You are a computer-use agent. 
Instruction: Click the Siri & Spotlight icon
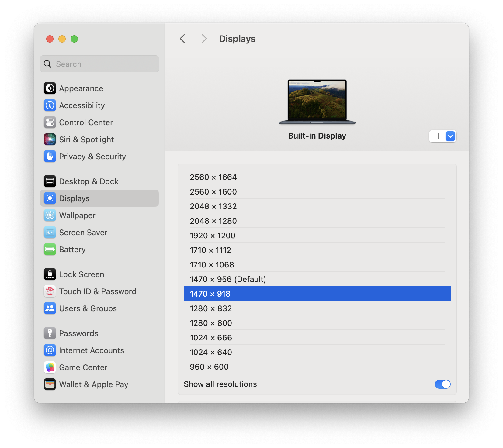click(x=50, y=140)
